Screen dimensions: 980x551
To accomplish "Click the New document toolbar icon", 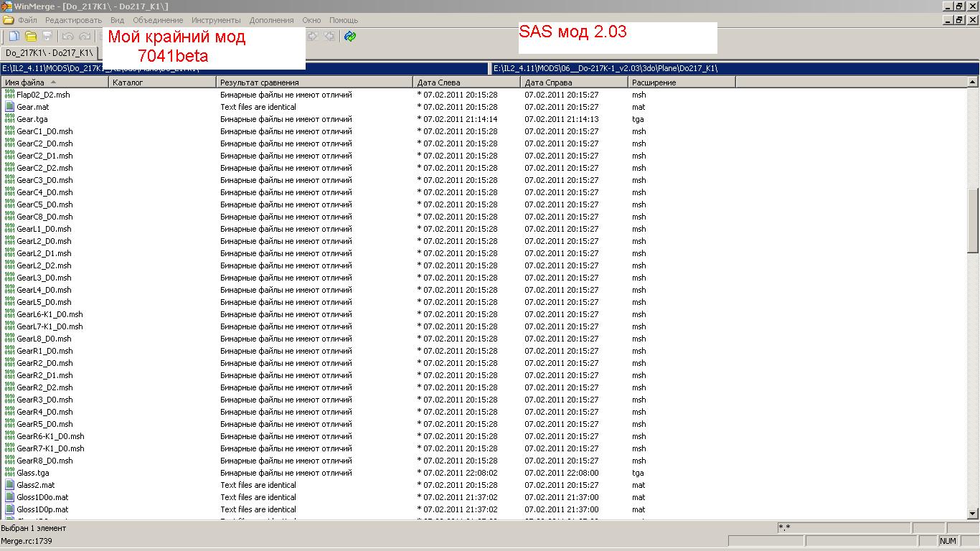I will coord(14,37).
